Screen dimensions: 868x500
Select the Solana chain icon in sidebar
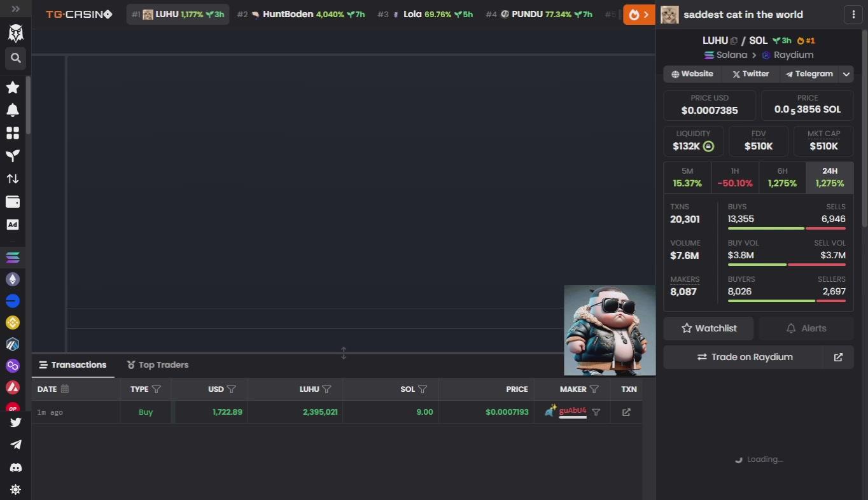point(13,258)
